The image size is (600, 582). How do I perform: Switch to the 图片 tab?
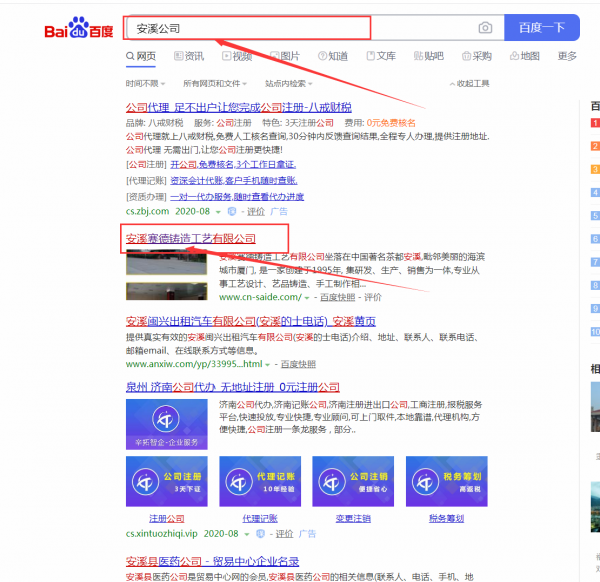pos(284,57)
